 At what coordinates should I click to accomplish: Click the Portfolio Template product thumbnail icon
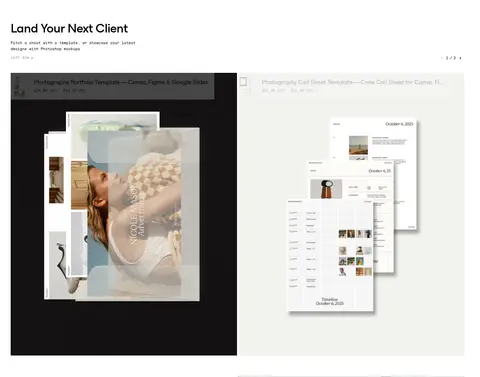pyautogui.click(x=19, y=86)
